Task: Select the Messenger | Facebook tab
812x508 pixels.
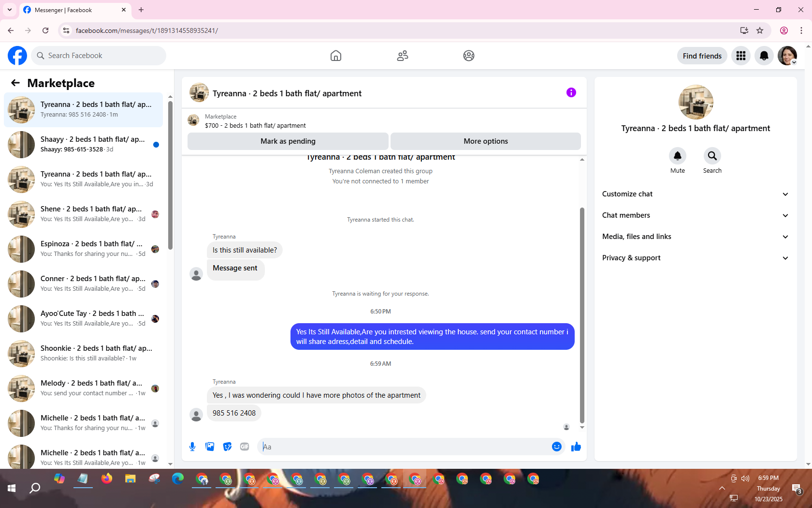Action: click(x=75, y=10)
